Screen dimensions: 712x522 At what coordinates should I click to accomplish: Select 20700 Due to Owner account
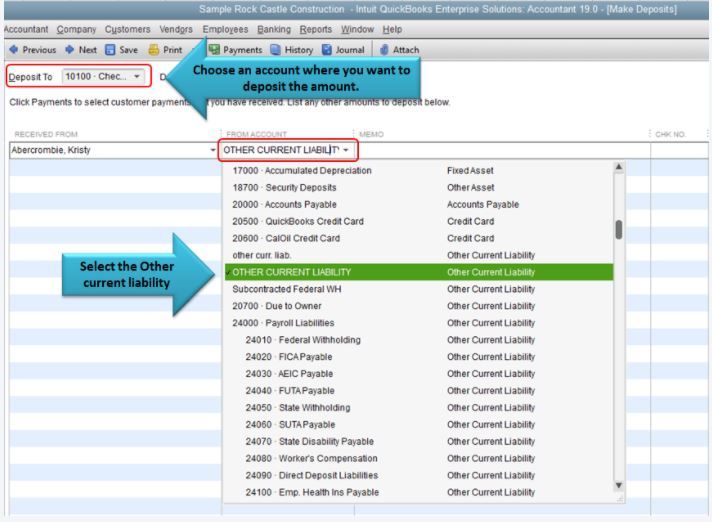418,306
